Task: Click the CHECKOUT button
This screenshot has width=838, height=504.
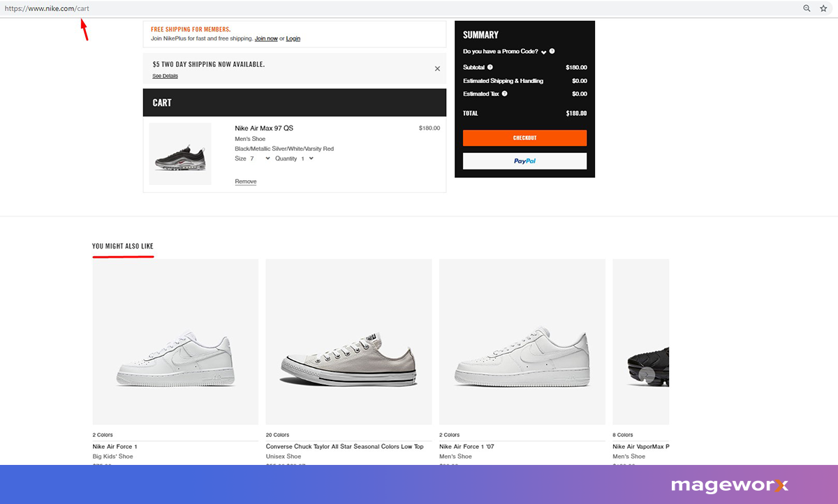Action: [524, 138]
